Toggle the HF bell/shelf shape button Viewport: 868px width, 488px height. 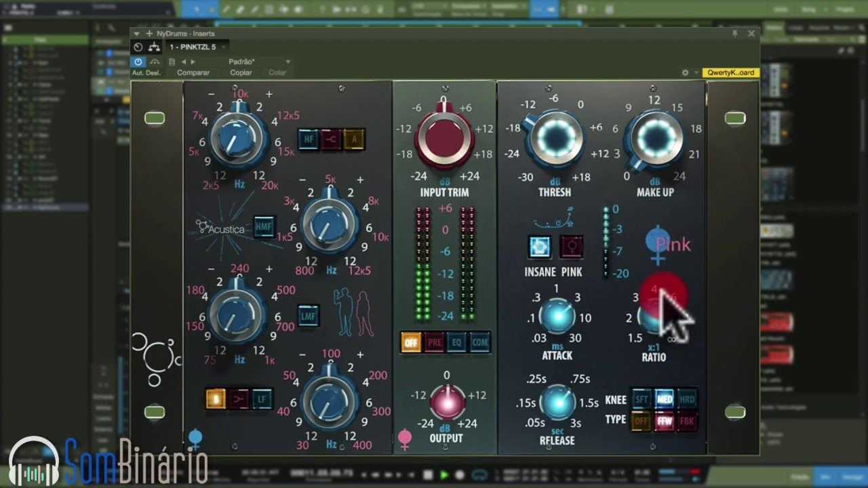(331, 138)
